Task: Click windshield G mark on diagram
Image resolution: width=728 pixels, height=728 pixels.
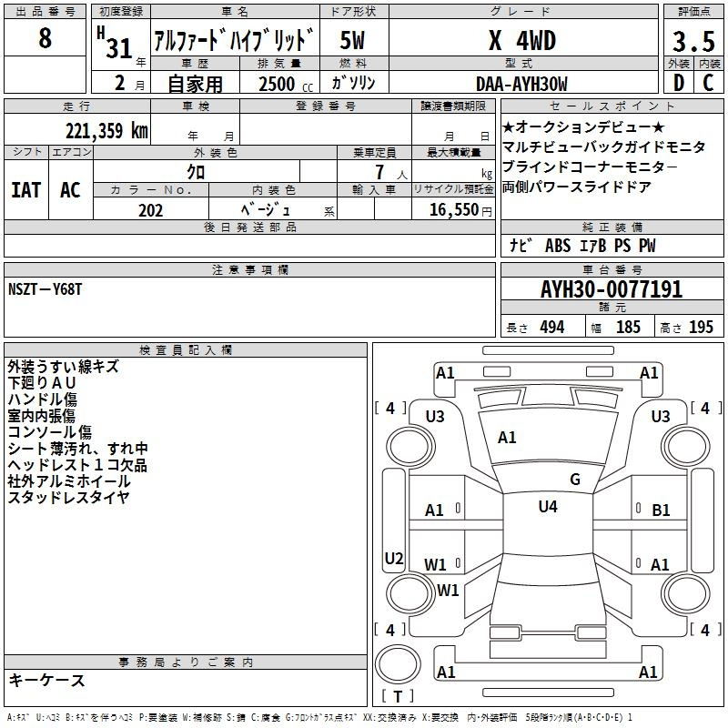Action: coord(575,480)
